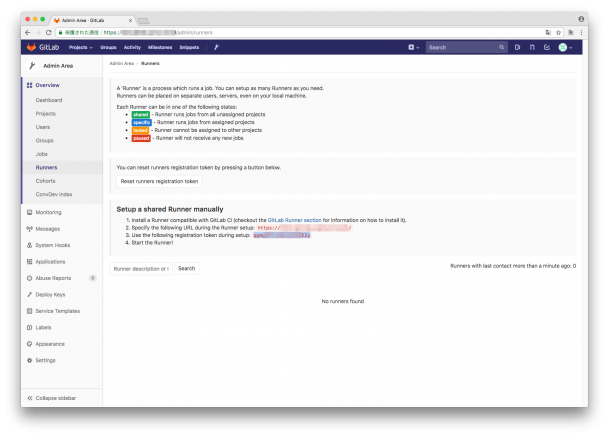The height and width of the screenshot is (437, 609).
Task: Click the translate icon in address bar
Action: (x=548, y=33)
